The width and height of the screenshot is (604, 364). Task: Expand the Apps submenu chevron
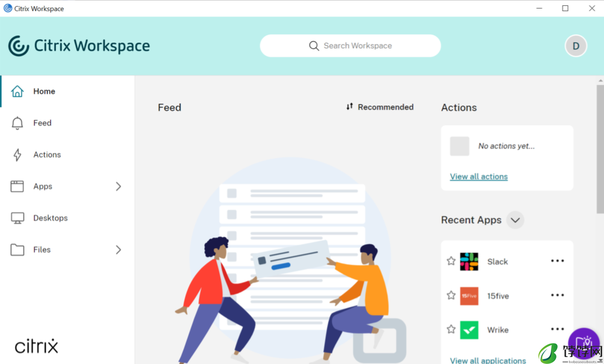pyautogui.click(x=118, y=186)
